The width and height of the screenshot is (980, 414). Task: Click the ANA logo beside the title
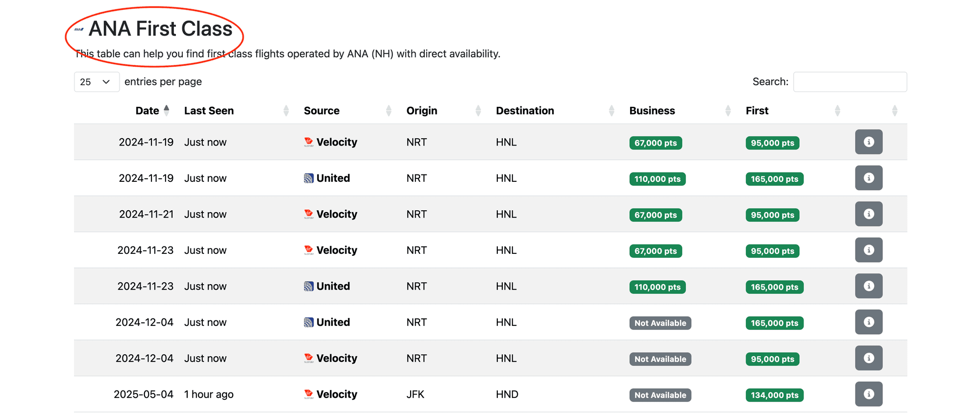79,29
